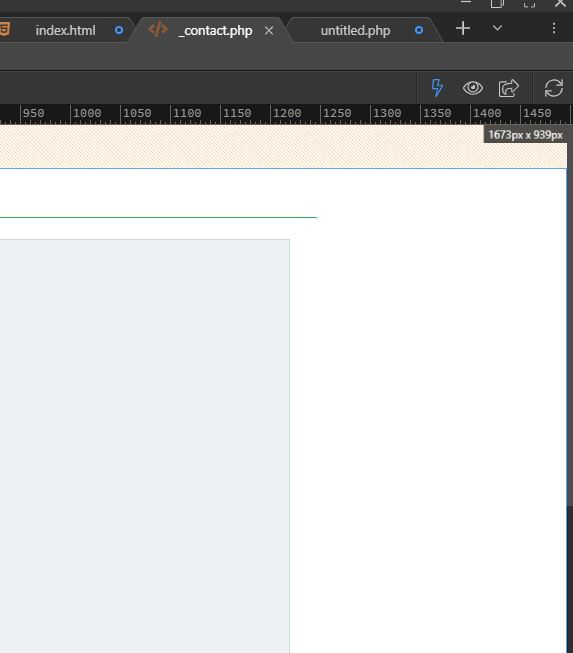Toggle the lightning bolt live update icon
Image resolution: width=573 pixels, height=653 pixels.
[x=437, y=88]
